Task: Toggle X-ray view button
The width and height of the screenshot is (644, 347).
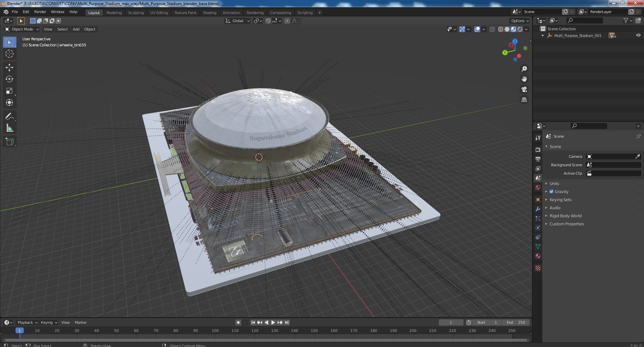Action: click(x=492, y=29)
